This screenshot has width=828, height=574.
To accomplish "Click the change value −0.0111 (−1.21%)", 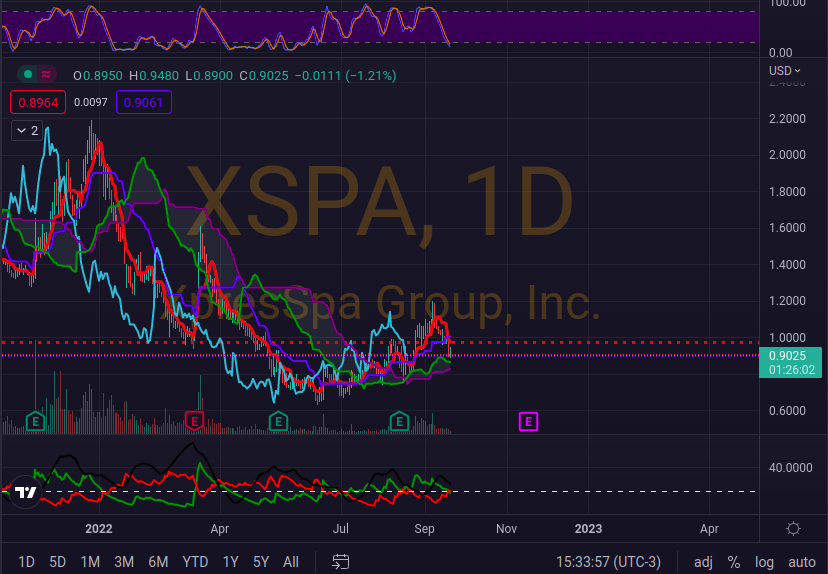I will [x=345, y=76].
